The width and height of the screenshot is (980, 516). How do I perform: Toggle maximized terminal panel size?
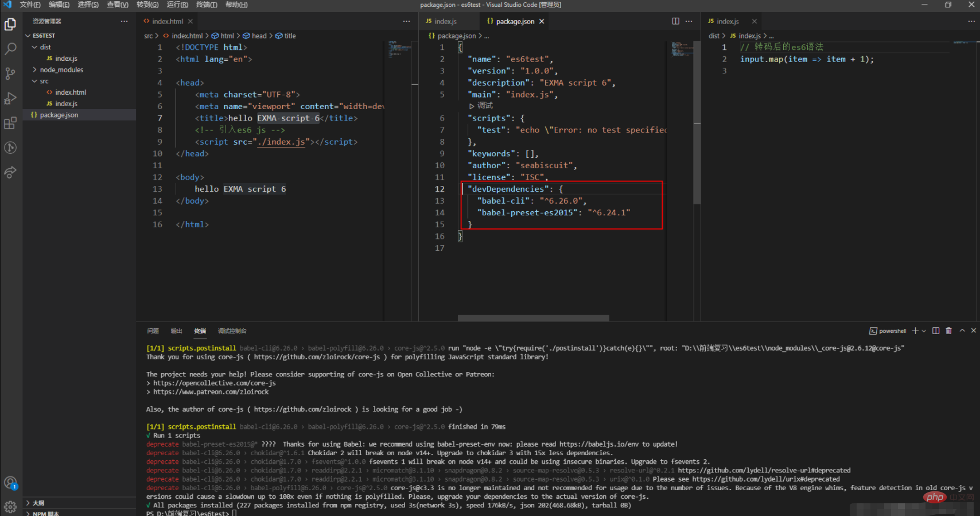[962, 331]
